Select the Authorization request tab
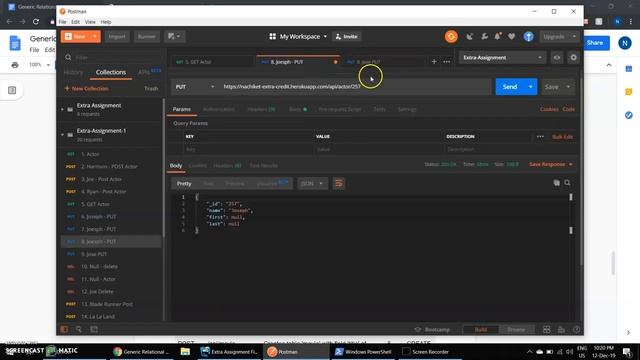The image size is (640, 360). (219, 109)
